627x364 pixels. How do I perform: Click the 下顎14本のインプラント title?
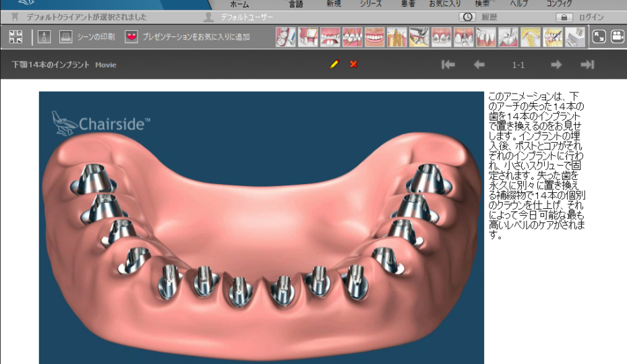51,65
